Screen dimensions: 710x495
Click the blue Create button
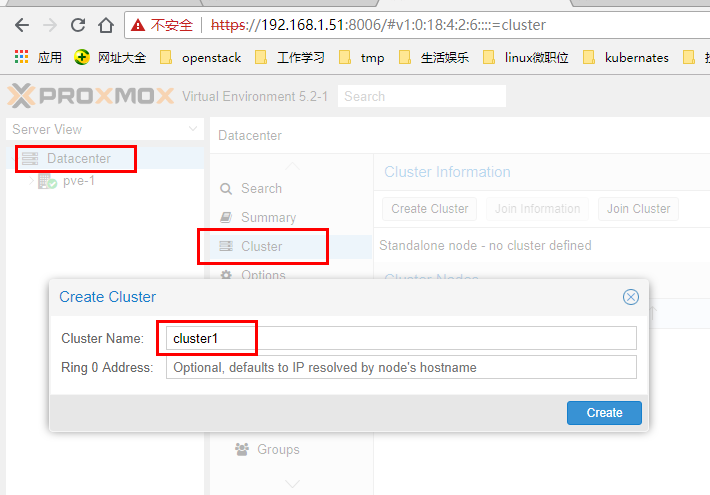(x=604, y=413)
